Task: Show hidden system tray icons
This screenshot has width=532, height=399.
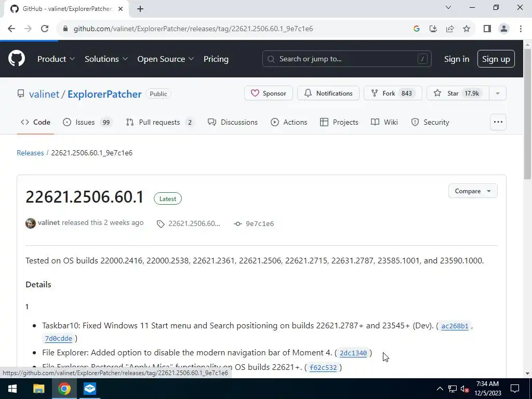Action: [440, 389]
